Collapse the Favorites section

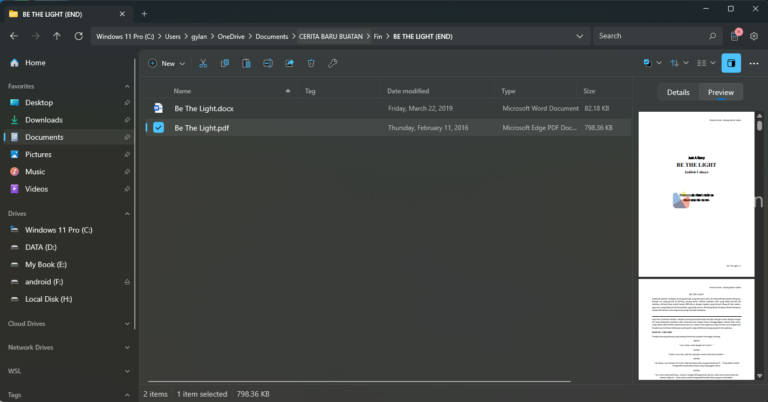pyautogui.click(x=127, y=86)
